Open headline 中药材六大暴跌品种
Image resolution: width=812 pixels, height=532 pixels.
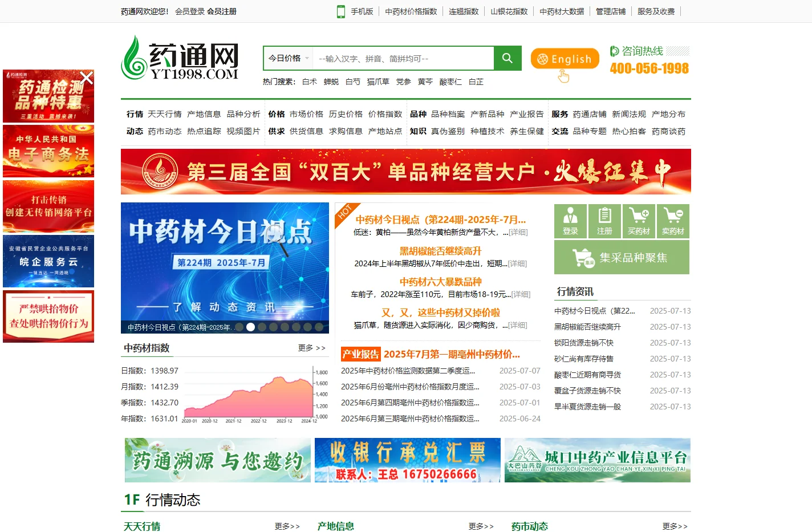point(440,282)
